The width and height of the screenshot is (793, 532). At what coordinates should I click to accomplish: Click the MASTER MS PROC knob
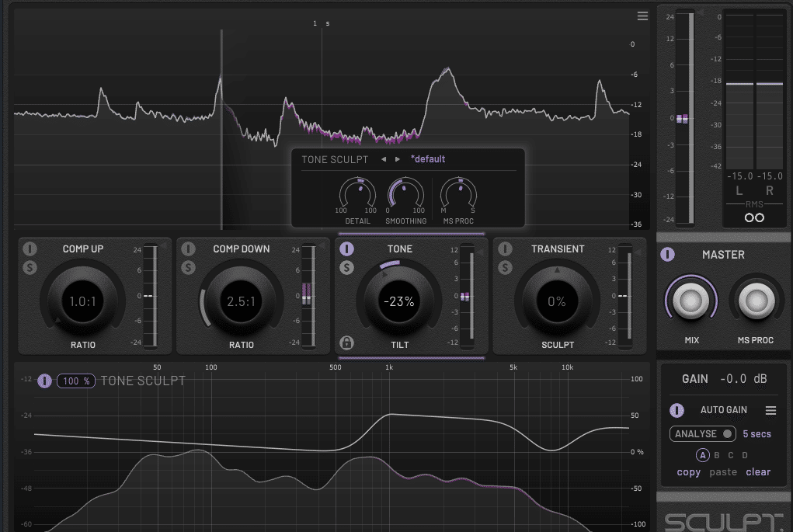(756, 301)
